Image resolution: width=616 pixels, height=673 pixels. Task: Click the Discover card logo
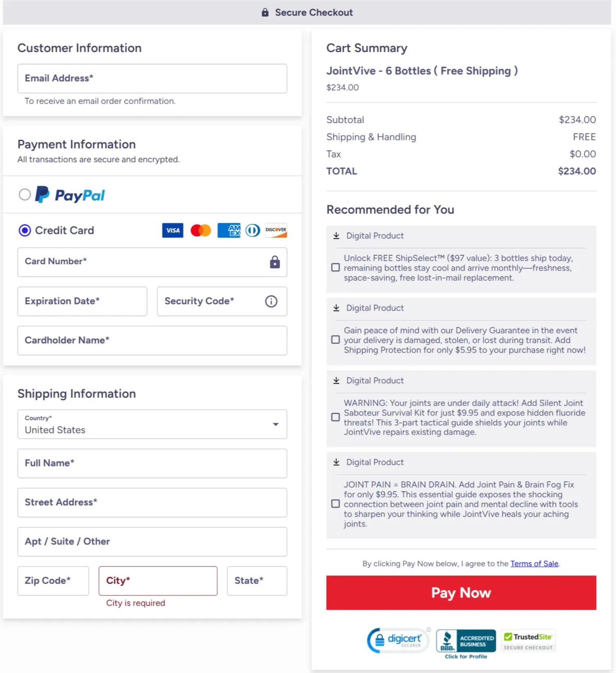pos(276,230)
